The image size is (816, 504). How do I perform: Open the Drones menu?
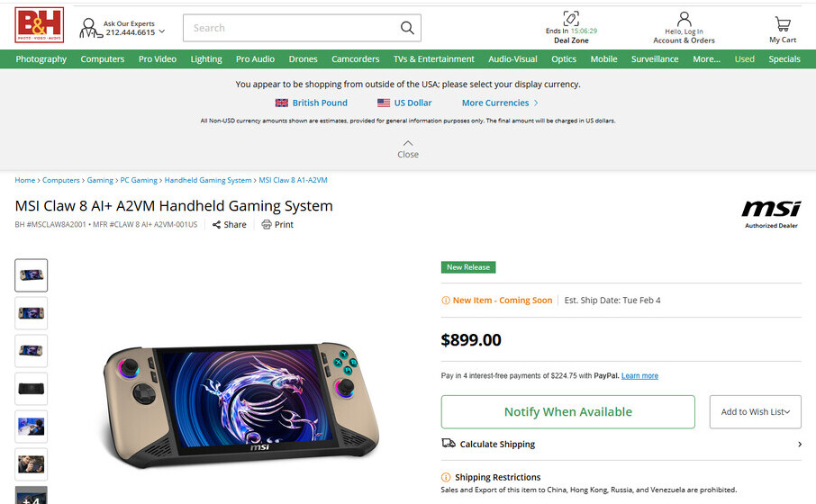[303, 59]
